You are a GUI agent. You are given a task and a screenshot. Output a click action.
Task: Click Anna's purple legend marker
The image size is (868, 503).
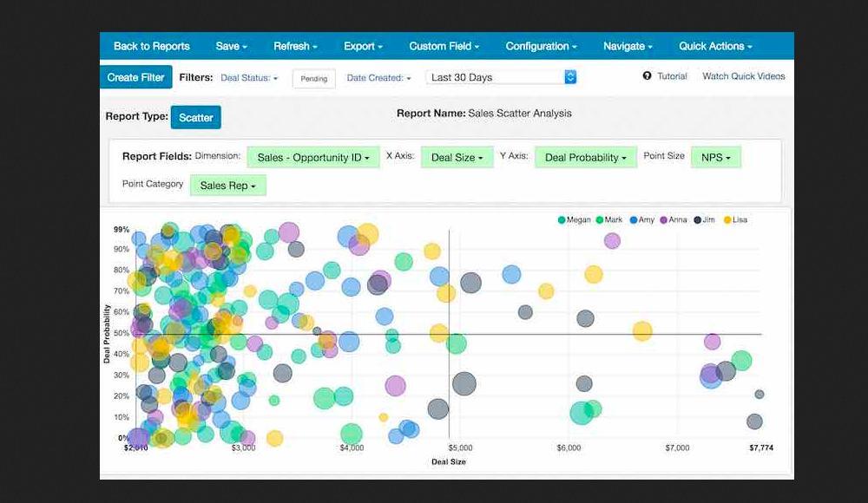(x=663, y=220)
